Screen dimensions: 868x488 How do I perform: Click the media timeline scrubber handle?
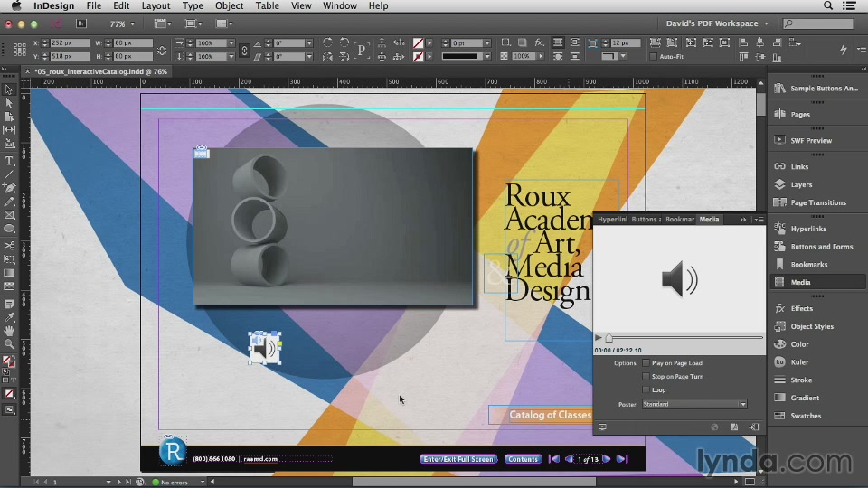(x=609, y=337)
